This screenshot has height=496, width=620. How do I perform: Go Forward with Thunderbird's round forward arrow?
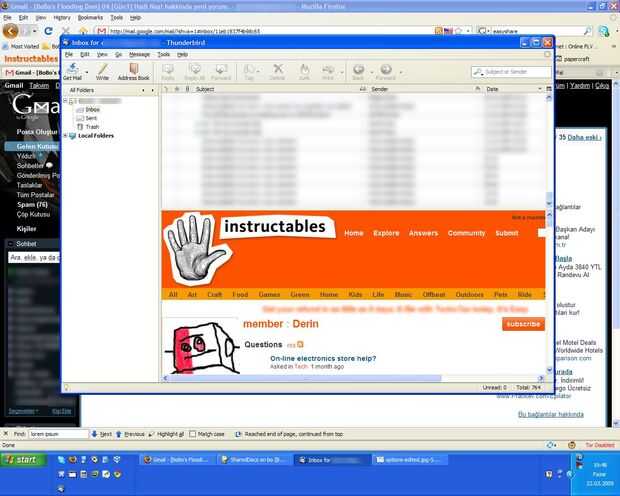click(x=386, y=72)
